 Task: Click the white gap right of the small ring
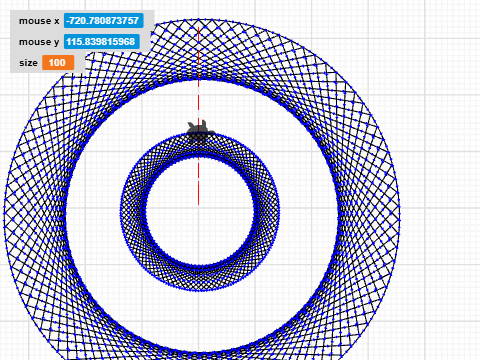pyautogui.click(x=307, y=211)
